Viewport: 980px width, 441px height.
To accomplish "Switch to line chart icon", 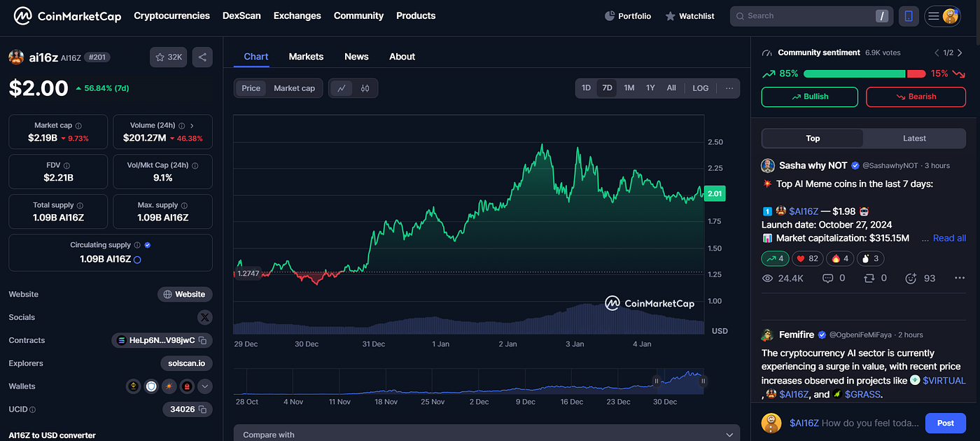I will 342,88.
